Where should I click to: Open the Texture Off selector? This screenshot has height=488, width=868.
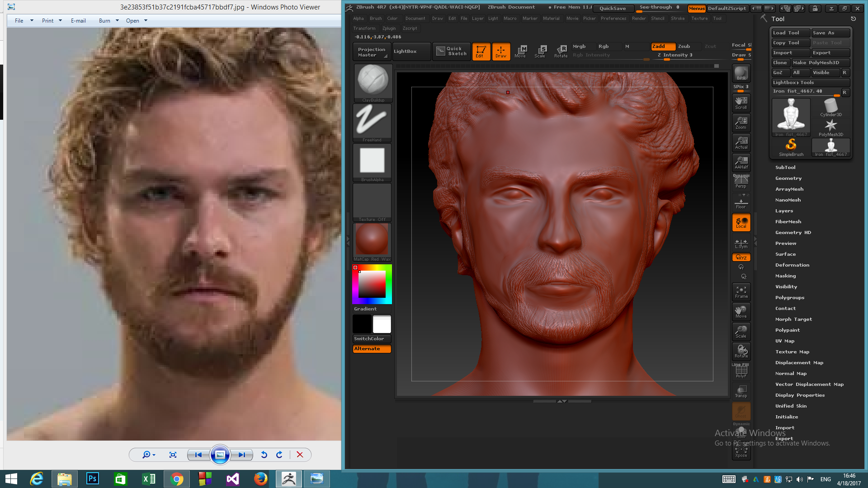pyautogui.click(x=372, y=202)
